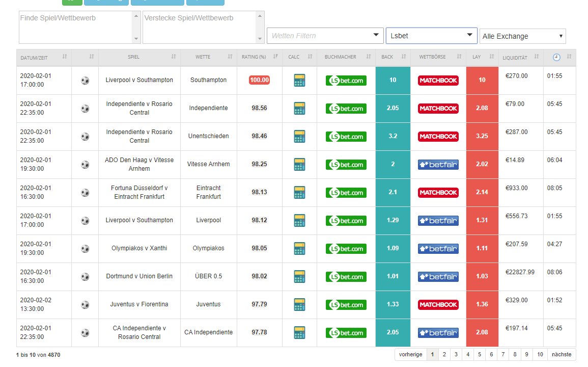Click lay odds 2.14 for Eintracht Frankfurt
588x367 pixels.
click(482, 192)
